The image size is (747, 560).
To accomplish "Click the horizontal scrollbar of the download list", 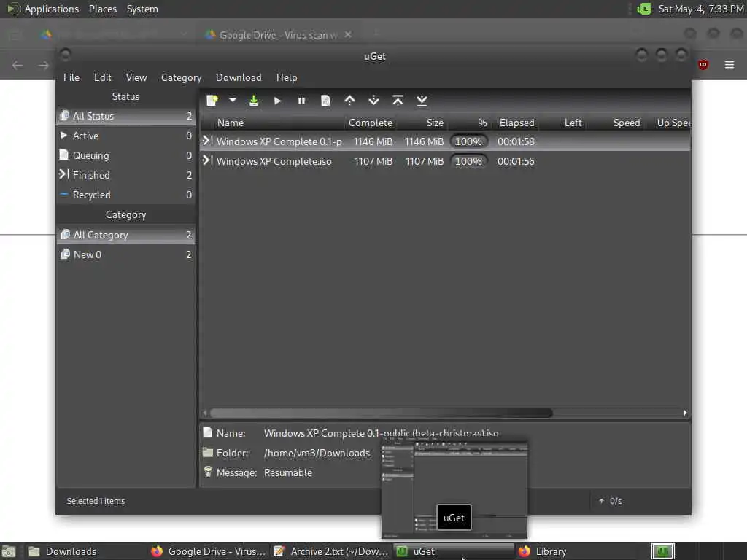I will point(381,413).
